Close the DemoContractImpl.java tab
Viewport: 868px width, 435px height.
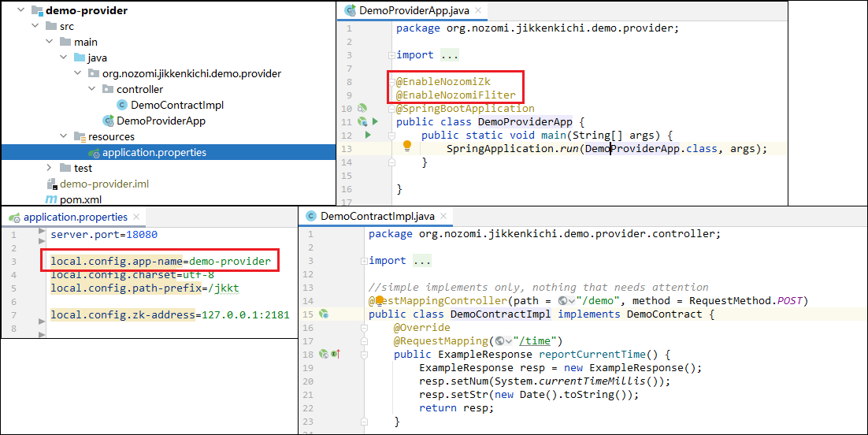tap(443, 216)
